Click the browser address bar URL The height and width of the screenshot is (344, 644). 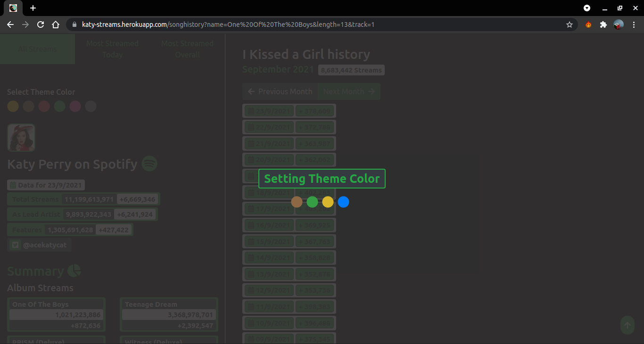click(x=228, y=25)
